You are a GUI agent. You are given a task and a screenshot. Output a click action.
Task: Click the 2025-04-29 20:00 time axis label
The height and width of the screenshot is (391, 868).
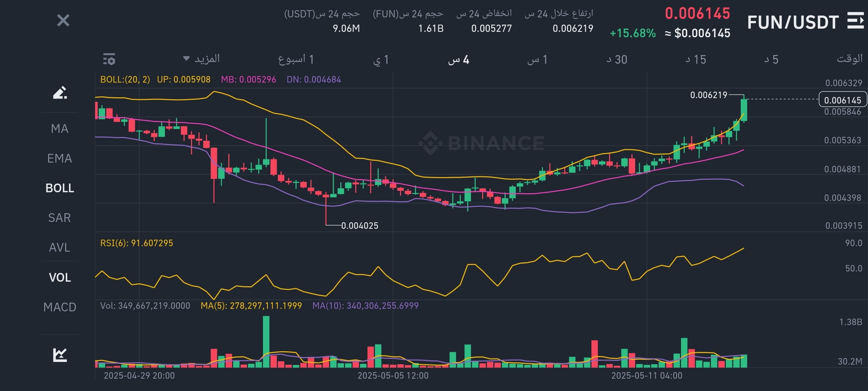(139, 375)
